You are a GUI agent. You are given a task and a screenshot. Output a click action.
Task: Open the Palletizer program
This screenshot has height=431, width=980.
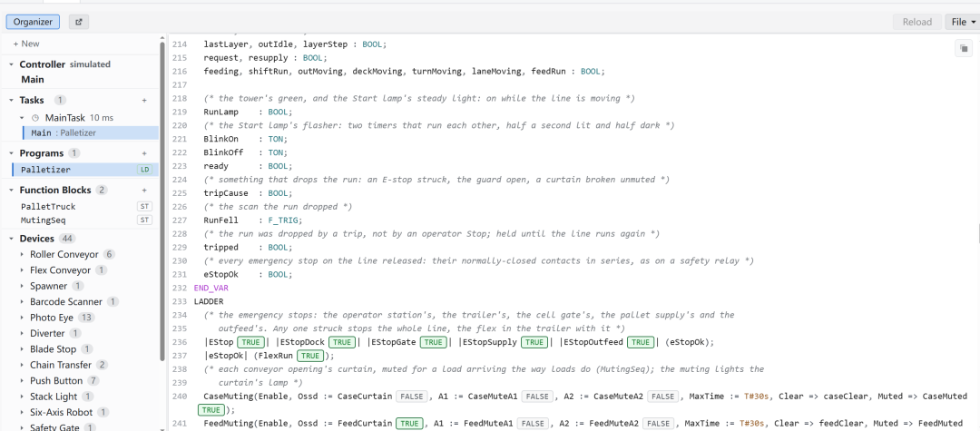[x=85, y=170]
